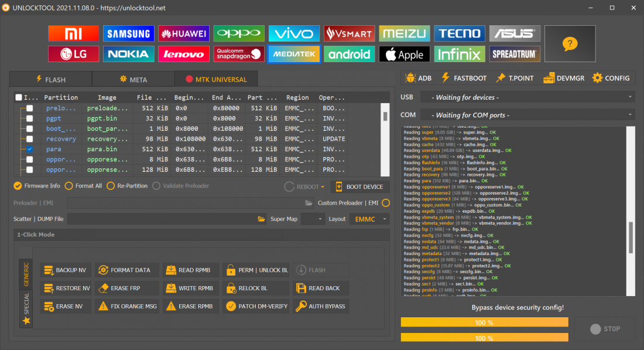
Task: Select the Xiaomi MI brand logo
Action: pos(74,34)
